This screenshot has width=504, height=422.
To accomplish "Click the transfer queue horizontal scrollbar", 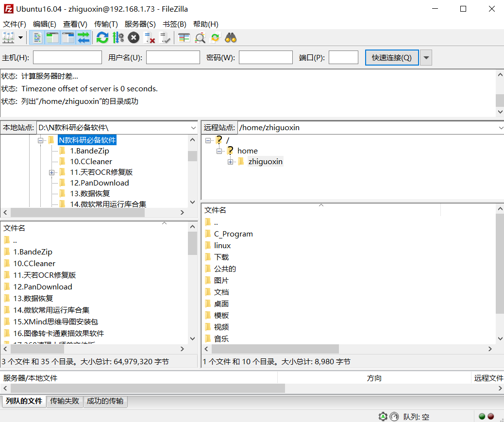I will click(x=252, y=388).
